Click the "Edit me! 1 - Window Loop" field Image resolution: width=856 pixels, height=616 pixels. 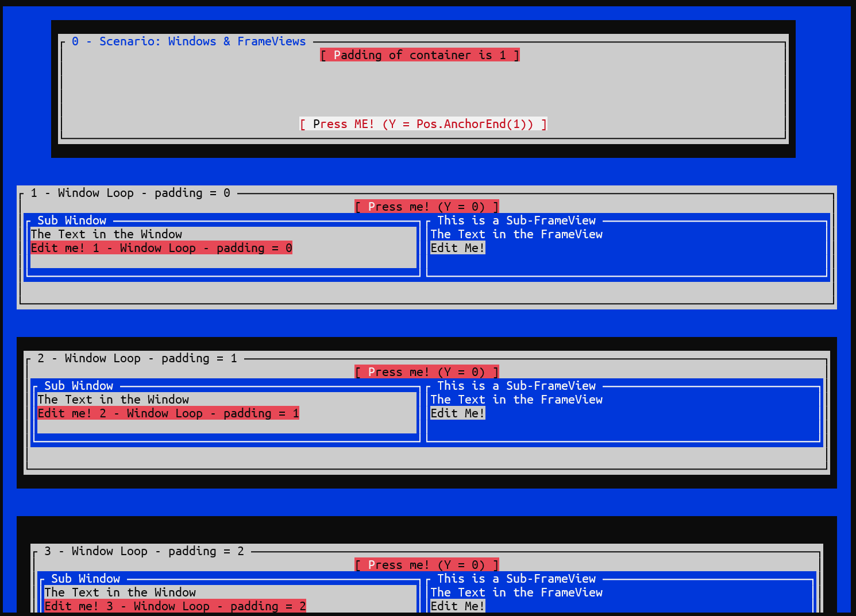161,247
